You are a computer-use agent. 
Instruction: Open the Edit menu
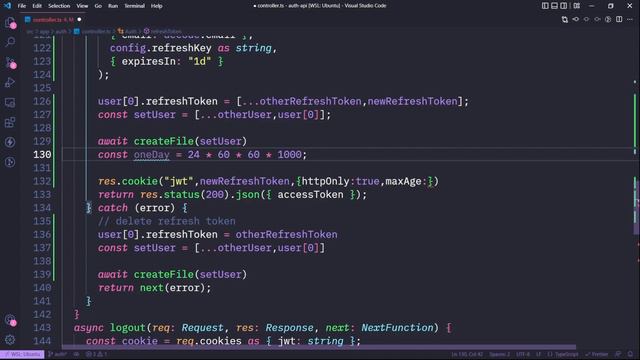point(37,6)
